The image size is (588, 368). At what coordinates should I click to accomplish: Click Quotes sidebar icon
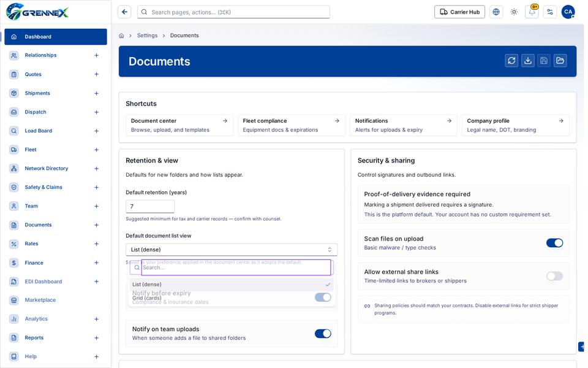(14, 74)
